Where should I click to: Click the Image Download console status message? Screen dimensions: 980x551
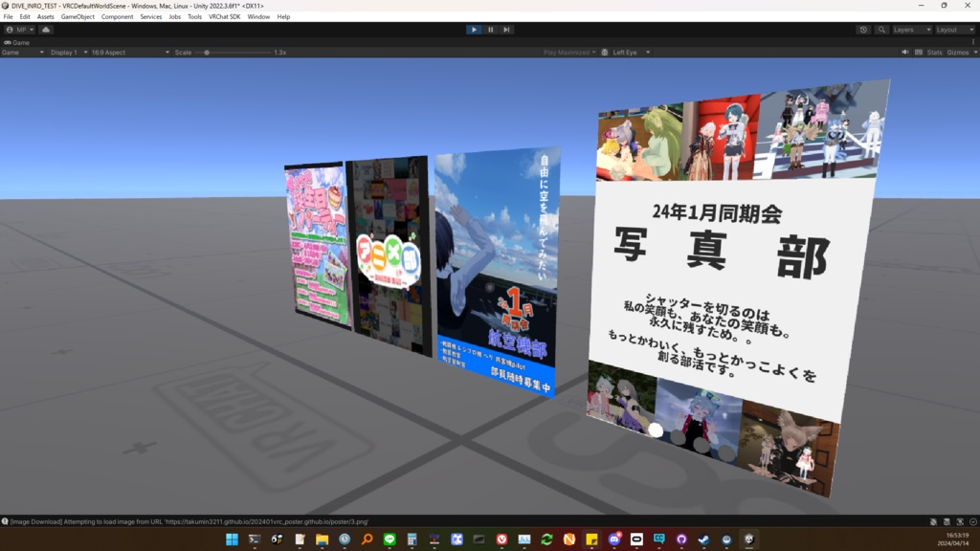click(189, 521)
